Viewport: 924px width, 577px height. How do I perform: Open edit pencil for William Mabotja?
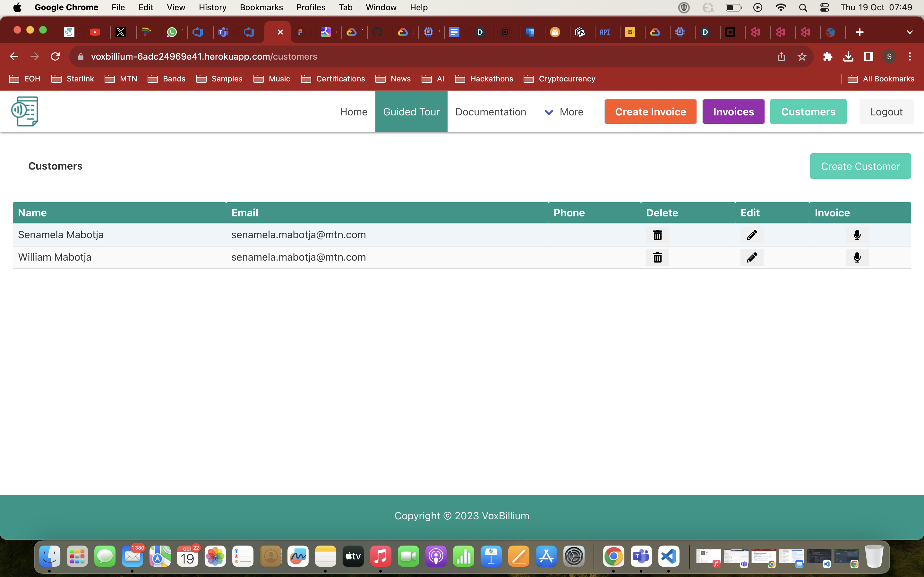click(751, 257)
